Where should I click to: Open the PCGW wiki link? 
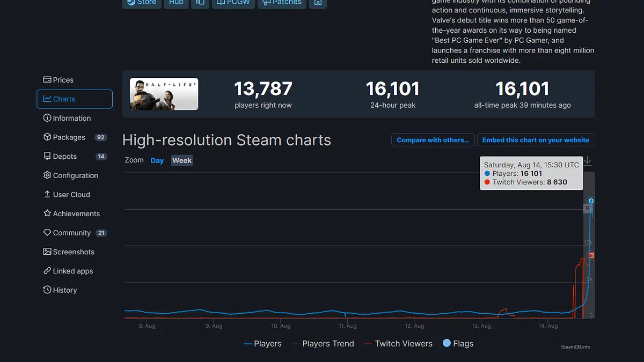[x=233, y=3]
